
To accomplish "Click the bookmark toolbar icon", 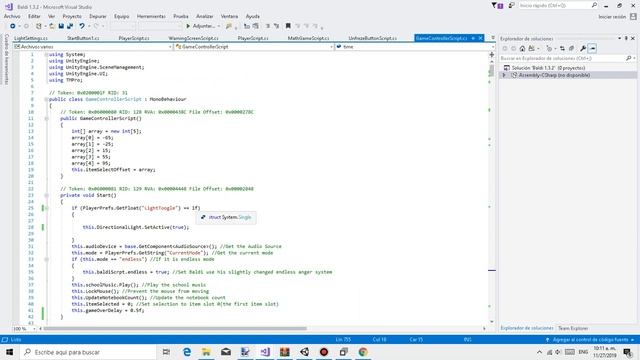I will pyautogui.click(x=288, y=26).
